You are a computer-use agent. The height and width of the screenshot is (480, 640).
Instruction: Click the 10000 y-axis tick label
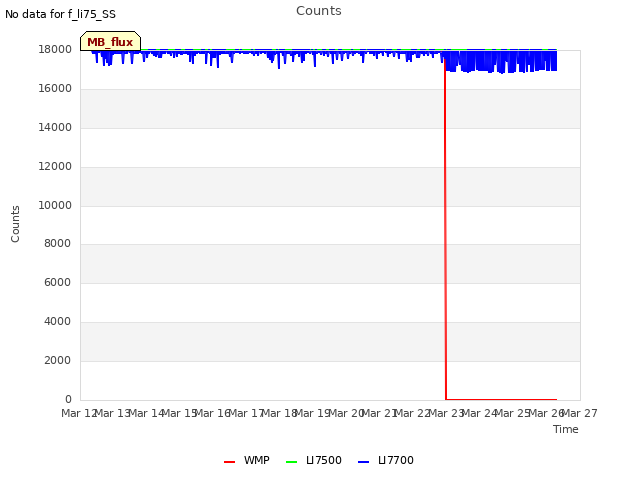pyautogui.click(x=55, y=205)
